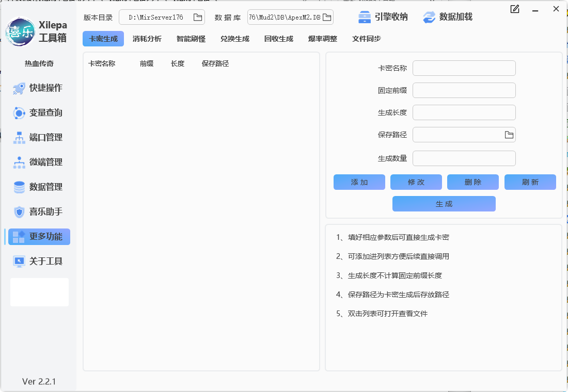Click the 数据加载 refresh icon
Viewport: 568px width, 392px height.
(429, 17)
